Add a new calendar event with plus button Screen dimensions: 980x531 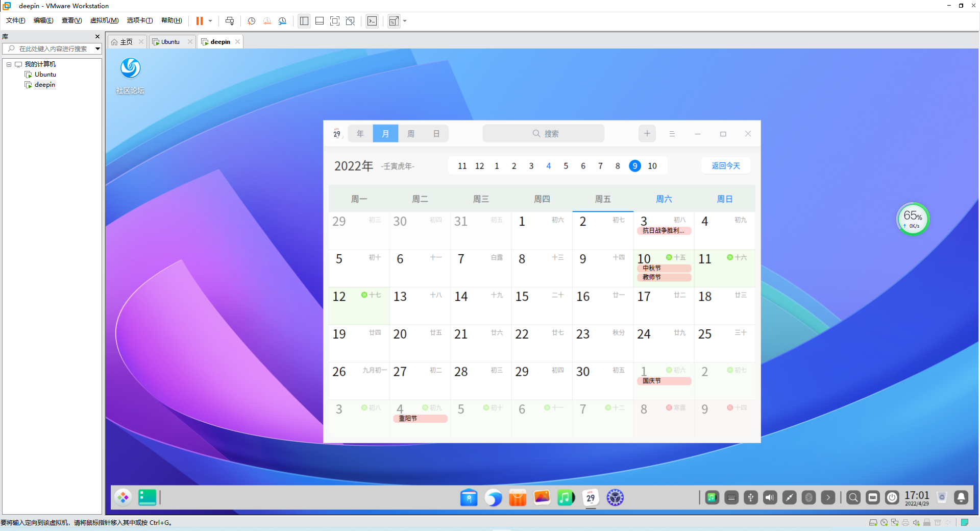[647, 134]
